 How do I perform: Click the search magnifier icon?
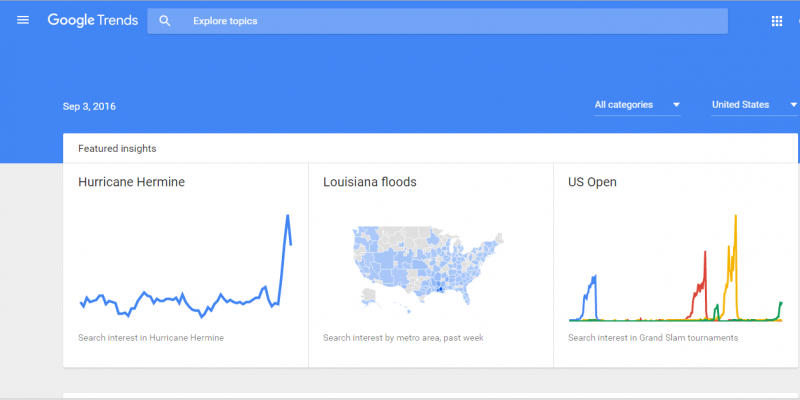(x=165, y=21)
